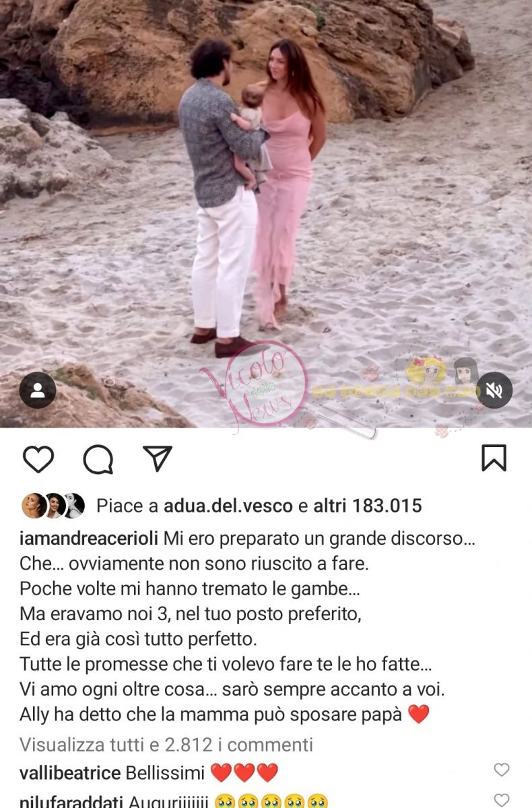Image resolution: width=532 pixels, height=808 pixels.
Task: Like the post with the heart icon
Action: [38, 459]
